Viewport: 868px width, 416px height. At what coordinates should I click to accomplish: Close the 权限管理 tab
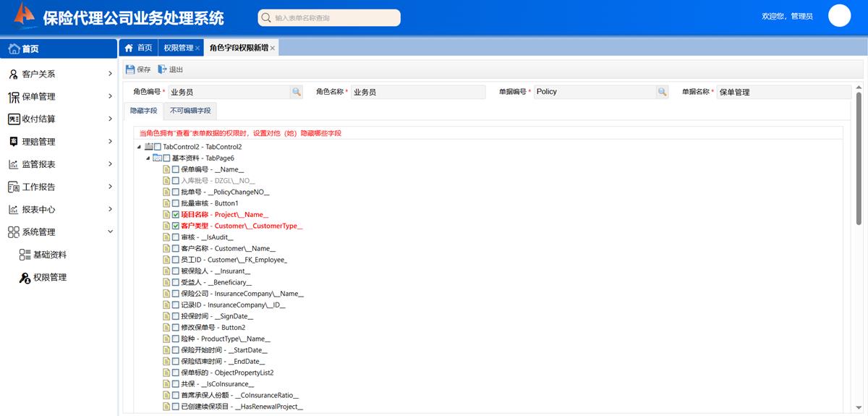click(x=197, y=48)
